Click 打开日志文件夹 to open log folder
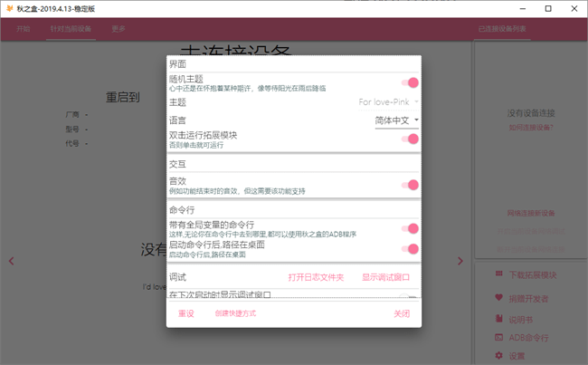The height and width of the screenshot is (365, 588). [x=315, y=277]
